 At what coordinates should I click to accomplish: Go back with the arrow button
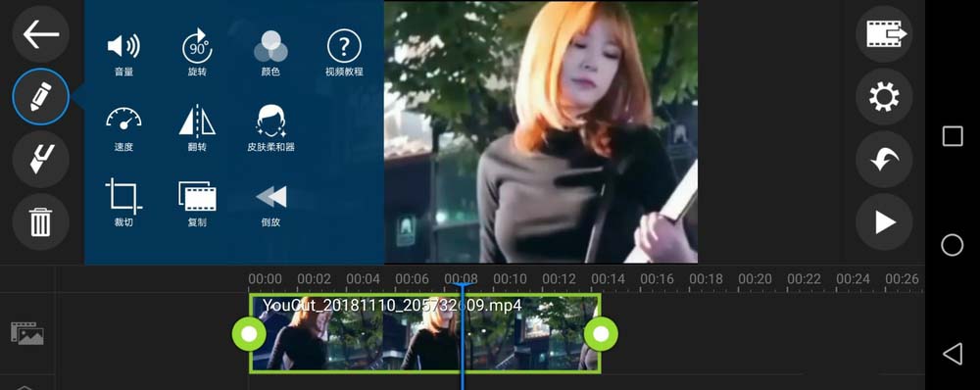[40, 33]
